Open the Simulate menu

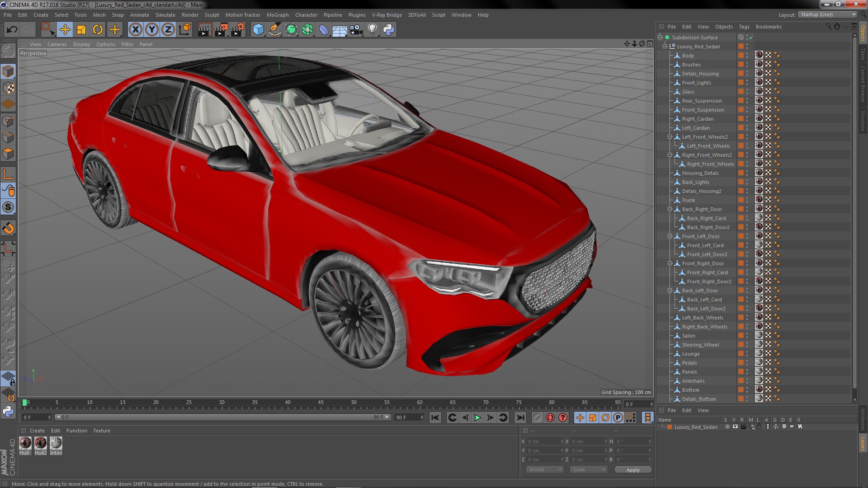(x=165, y=15)
